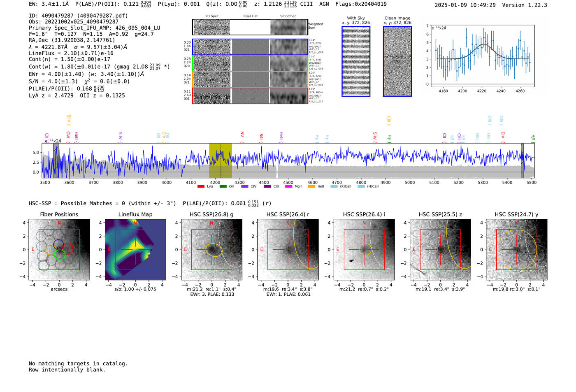Click the Lyα red legend swatch
The image size is (576, 392).
pyautogui.click(x=201, y=187)
